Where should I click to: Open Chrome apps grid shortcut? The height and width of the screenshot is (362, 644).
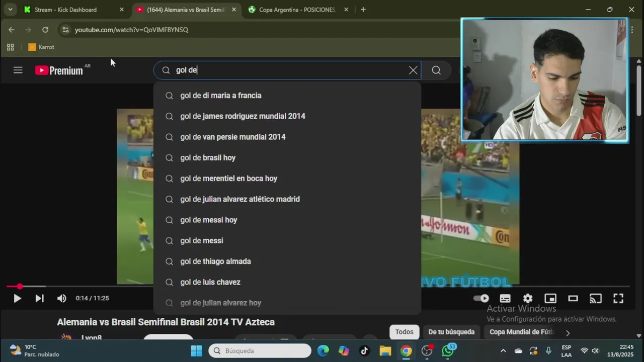coord(10,47)
